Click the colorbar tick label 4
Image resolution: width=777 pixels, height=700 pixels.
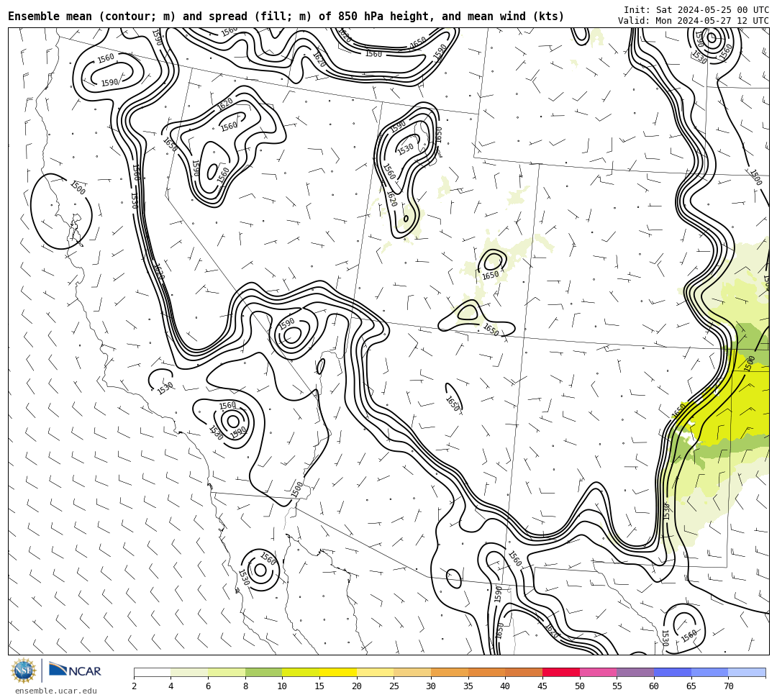pos(171,686)
